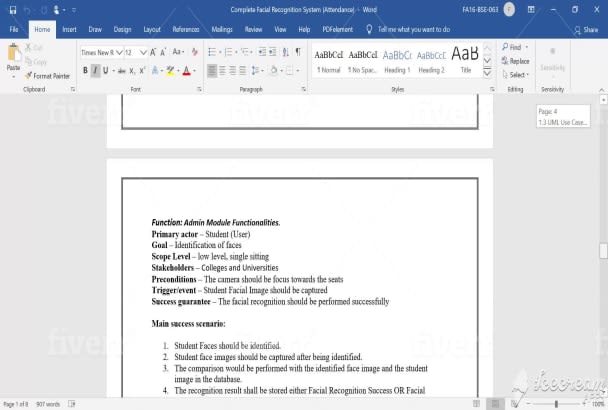
Task: Click the Paste clipboard icon
Action: 14,53
